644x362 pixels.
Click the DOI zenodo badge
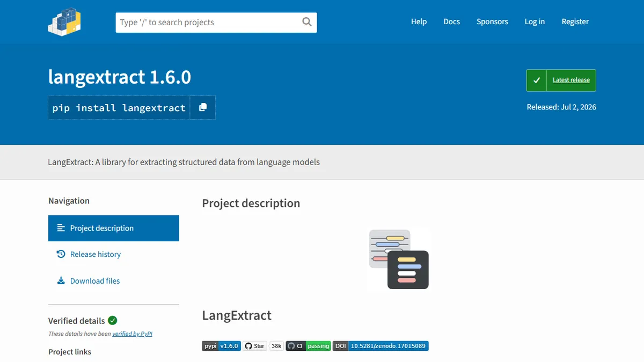pos(380,346)
